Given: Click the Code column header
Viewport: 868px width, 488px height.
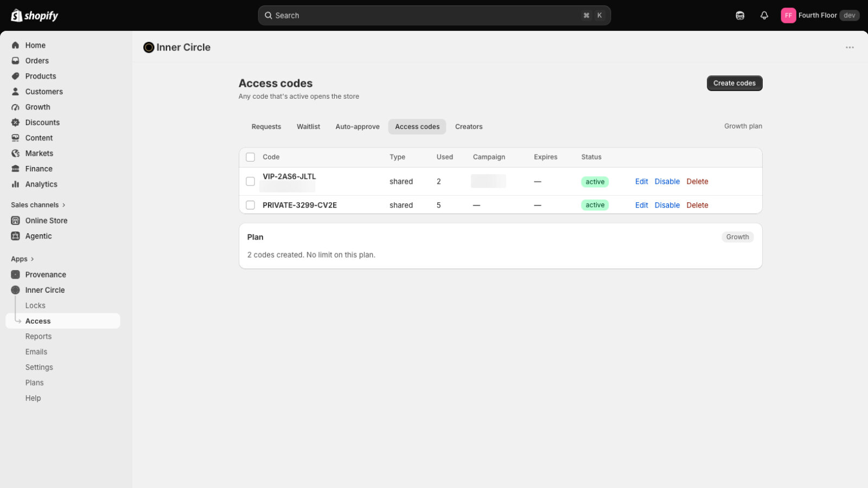Looking at the screenshot, I should click(271, 157).
